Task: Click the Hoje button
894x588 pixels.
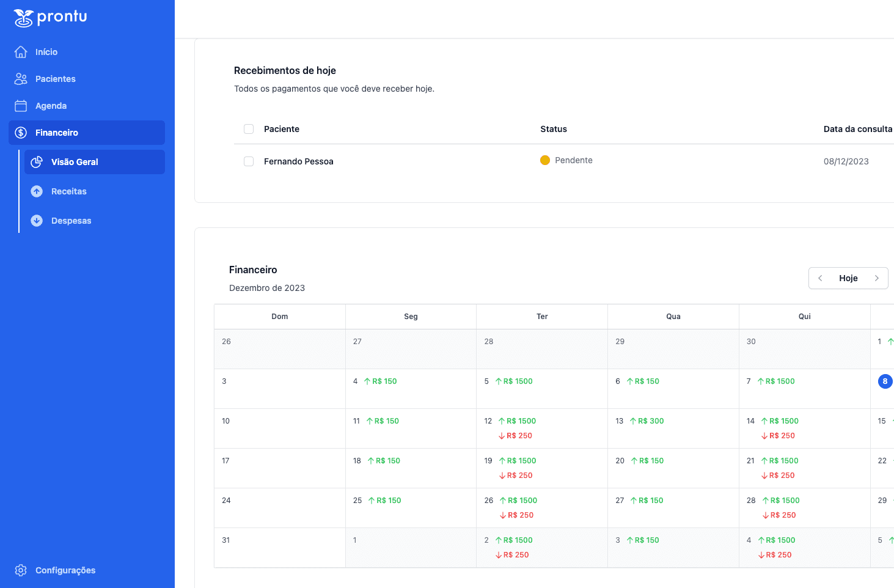Action: tap(848, 278)
